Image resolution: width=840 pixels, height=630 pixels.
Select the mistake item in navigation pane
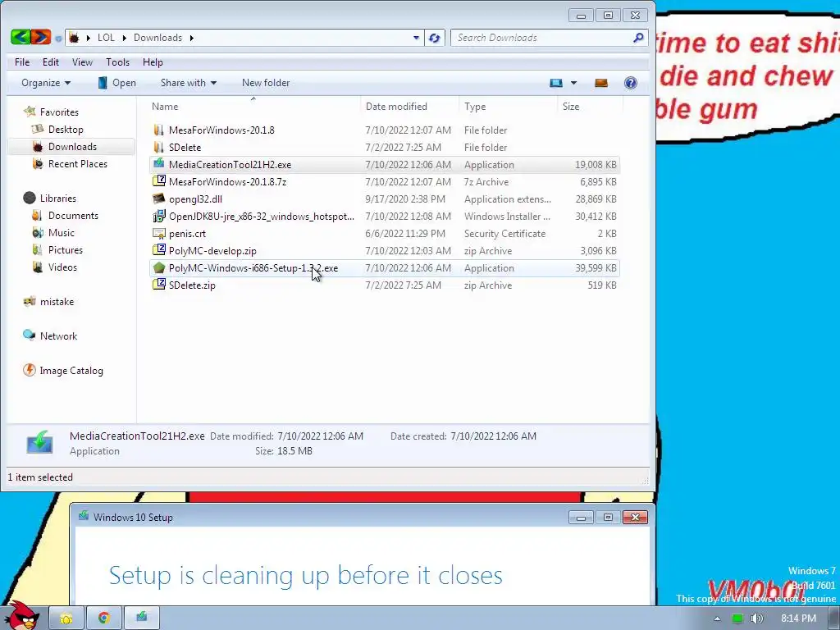[x=57, y=302]
